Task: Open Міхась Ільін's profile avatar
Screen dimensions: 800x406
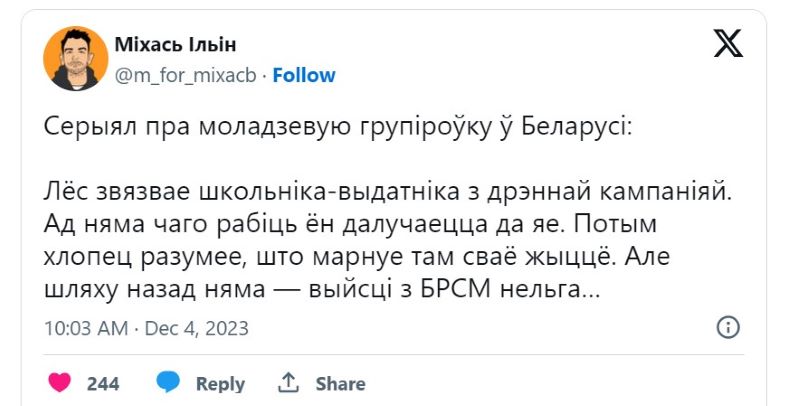Action: (75, 59)
